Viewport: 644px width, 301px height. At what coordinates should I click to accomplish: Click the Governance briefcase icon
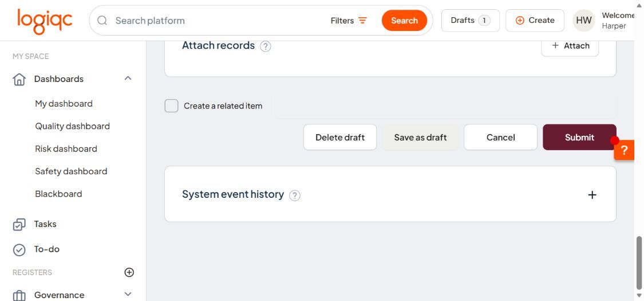(19, 296)
